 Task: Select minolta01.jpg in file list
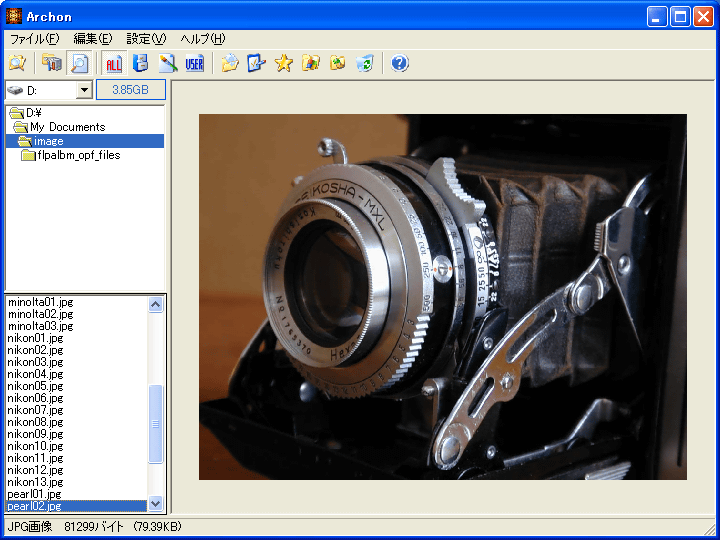[40, 302]
